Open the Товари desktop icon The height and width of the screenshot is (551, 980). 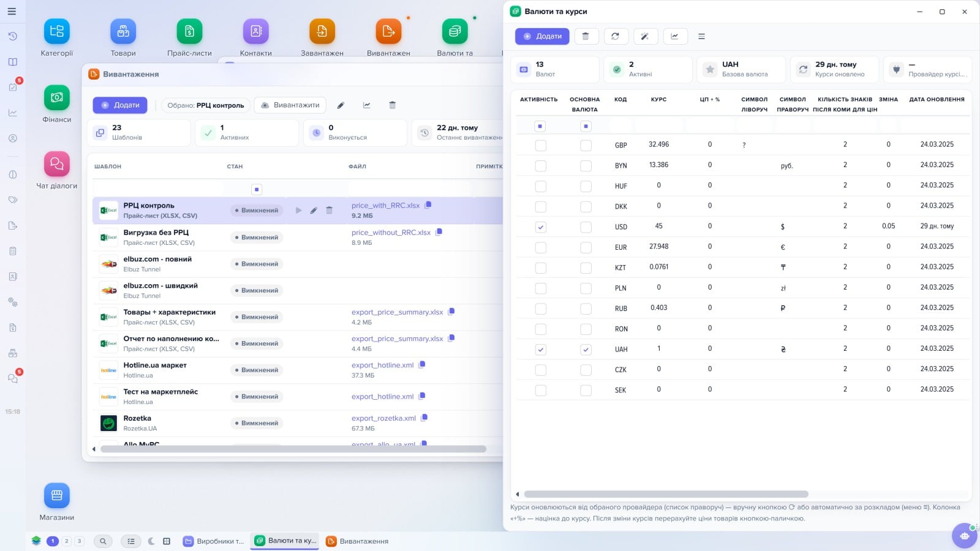[123, 32]
